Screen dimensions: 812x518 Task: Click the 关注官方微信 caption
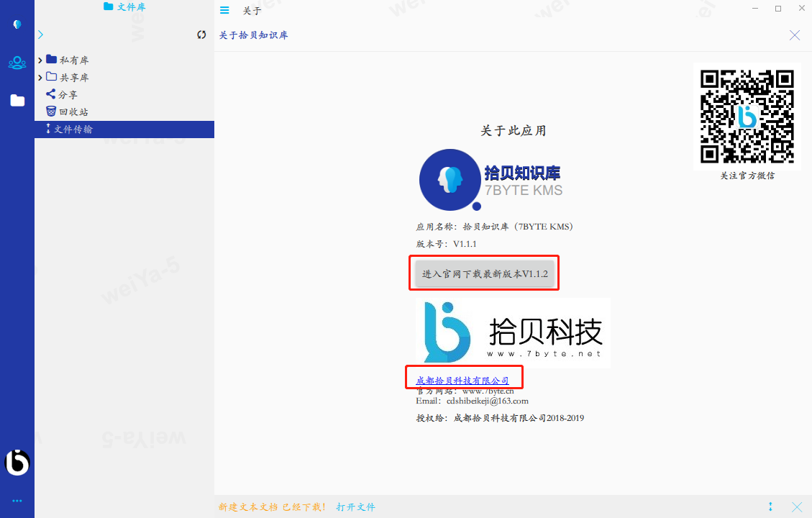click(748, 176)
